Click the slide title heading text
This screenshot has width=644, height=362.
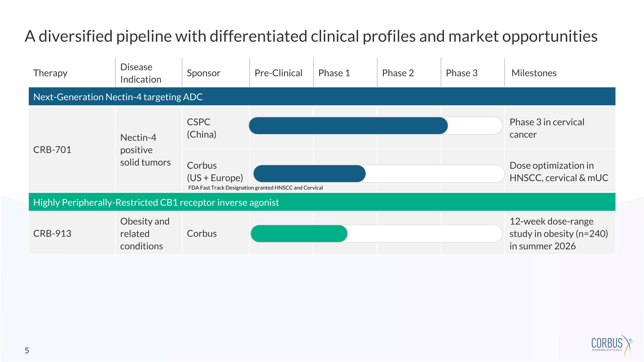click(311, 36)
